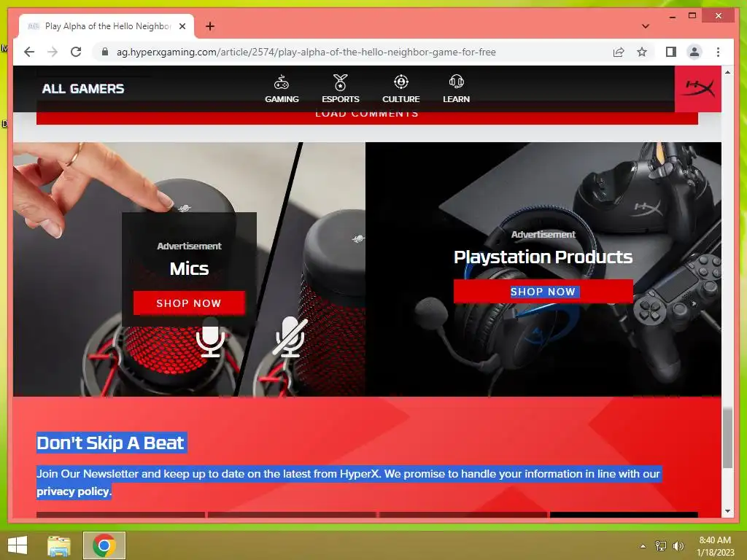Open the network tray icon
This screenshot has height=560, width=747.
pyautogui.click(x=661, y=545)
